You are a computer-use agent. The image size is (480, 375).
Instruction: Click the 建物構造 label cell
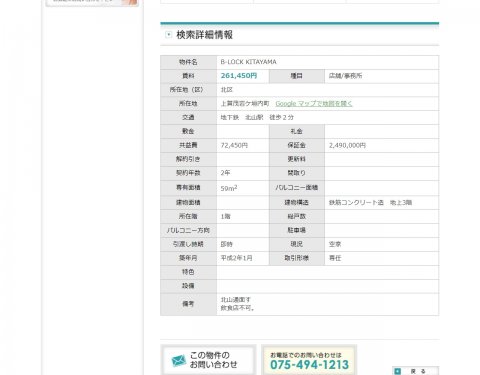coord(297,202)
